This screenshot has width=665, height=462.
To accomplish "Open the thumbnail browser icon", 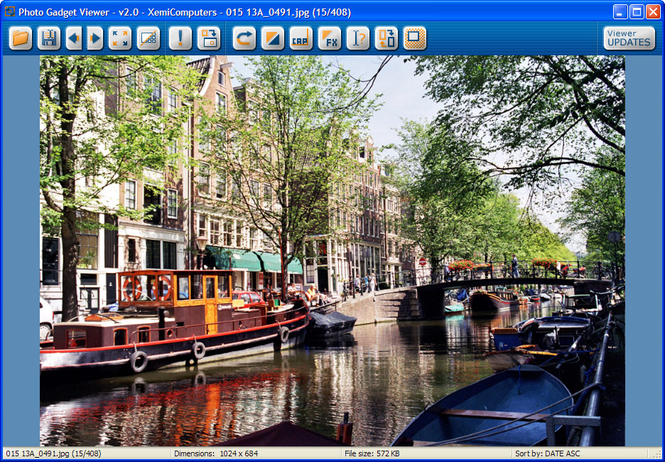I will pos(148,38).
